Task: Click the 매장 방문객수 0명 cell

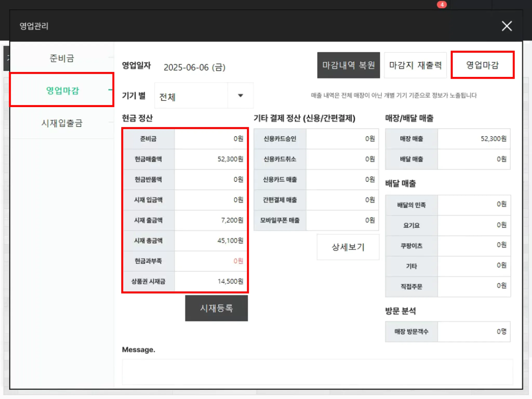Action: pos(474,331)
